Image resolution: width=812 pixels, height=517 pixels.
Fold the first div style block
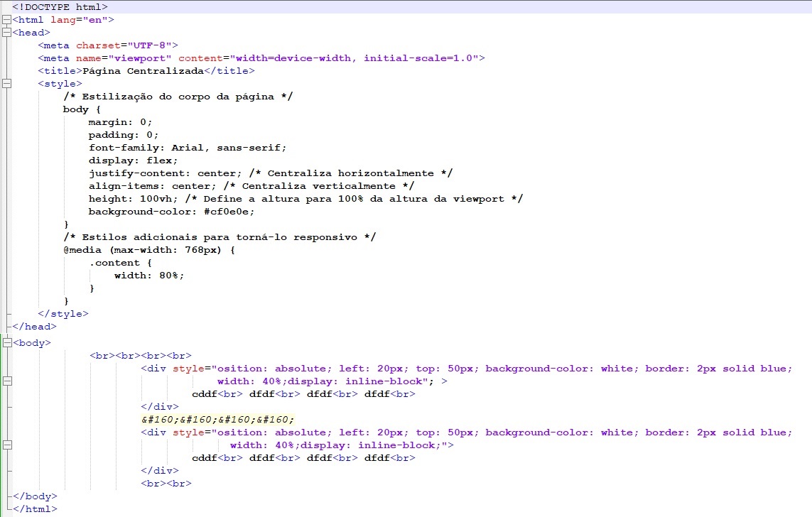[7, 381]
